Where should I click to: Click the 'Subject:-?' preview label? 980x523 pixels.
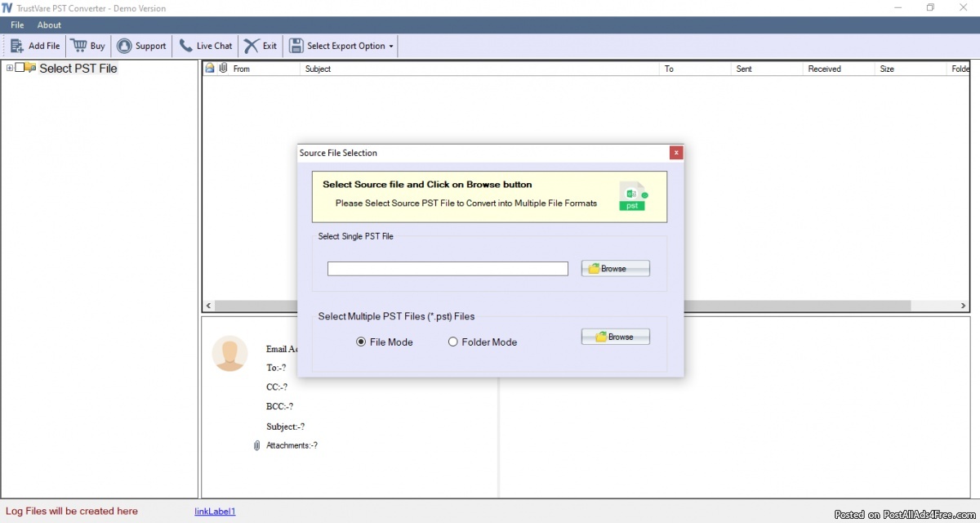[x=285, y=427]
